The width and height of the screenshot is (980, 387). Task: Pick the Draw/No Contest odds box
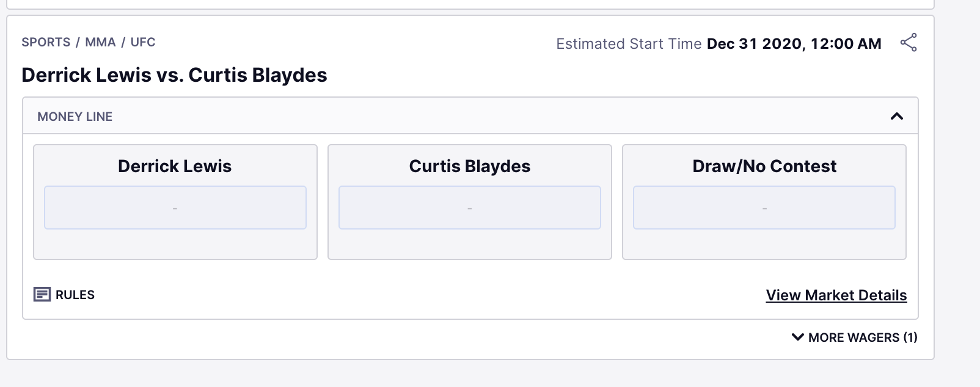point(764,208)
